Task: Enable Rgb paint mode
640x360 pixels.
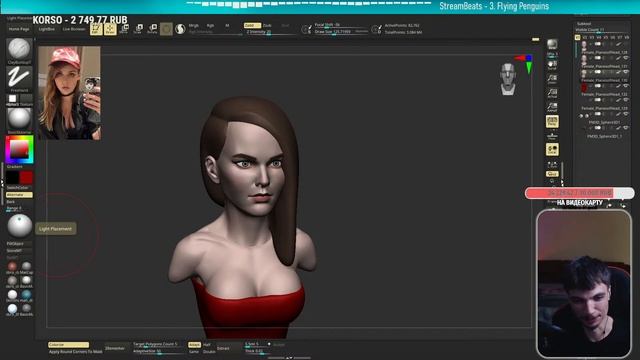Action: [x=210, y=26]
